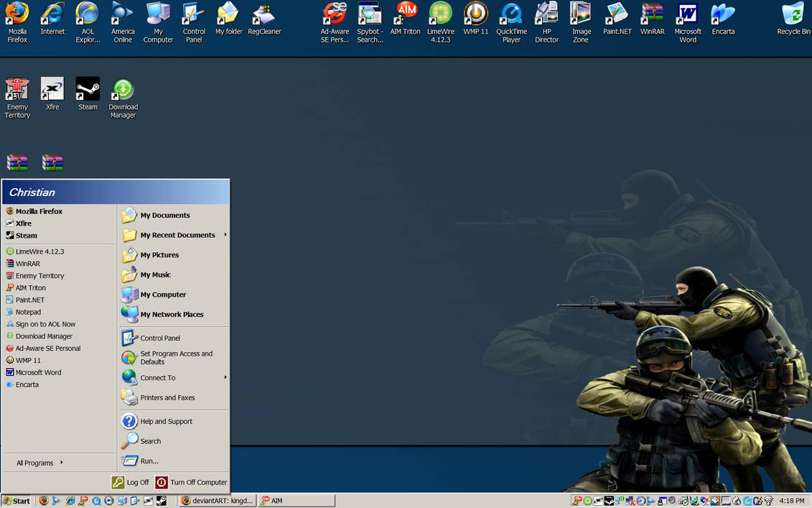Open the Download Manager desktop icon

click(123, 98)
